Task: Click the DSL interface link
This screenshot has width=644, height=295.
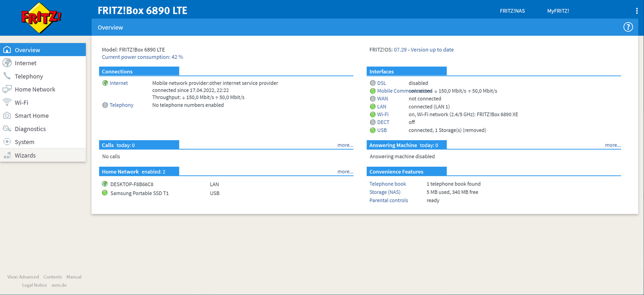Action: pos(381,83)
